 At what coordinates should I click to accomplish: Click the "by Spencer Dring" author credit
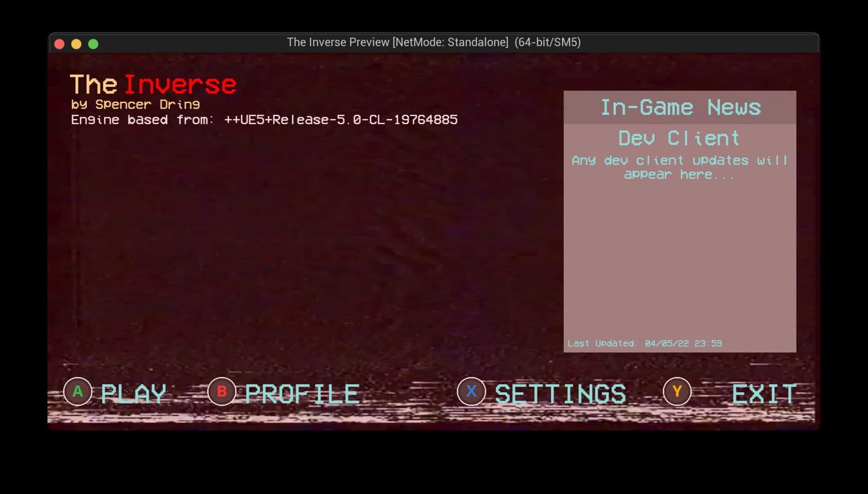(135, 105)
